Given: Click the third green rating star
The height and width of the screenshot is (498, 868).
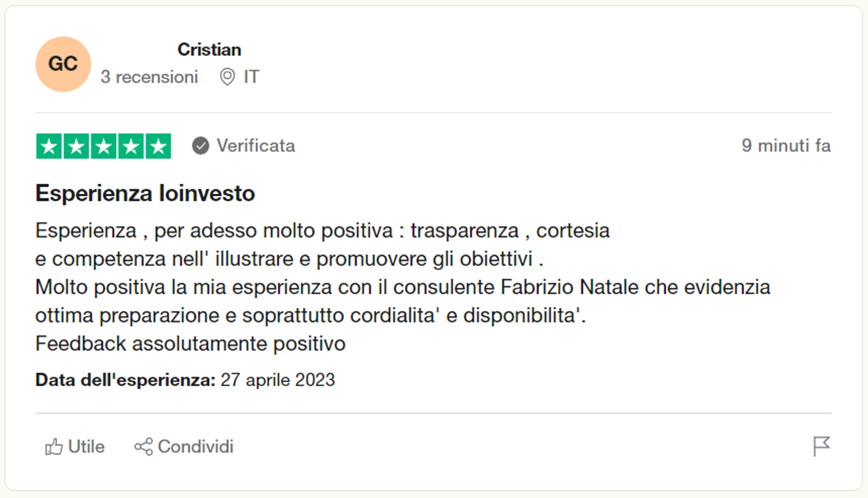Looking at the screenshot, I should [104, 146].
